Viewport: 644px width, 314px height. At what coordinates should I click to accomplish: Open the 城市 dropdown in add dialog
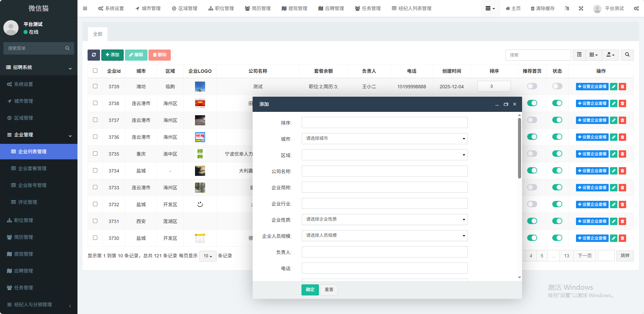[x=384, y=138]
